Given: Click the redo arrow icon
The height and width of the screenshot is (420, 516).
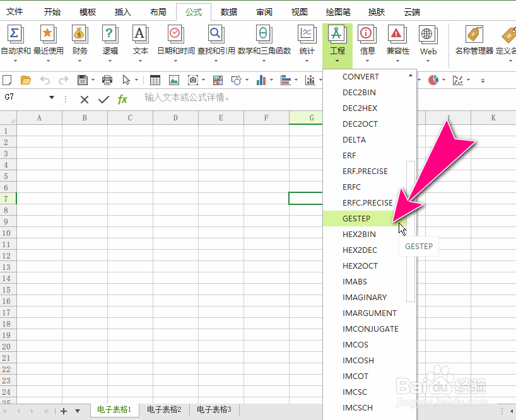Looking at the screenshot, I should coord(63,80).
